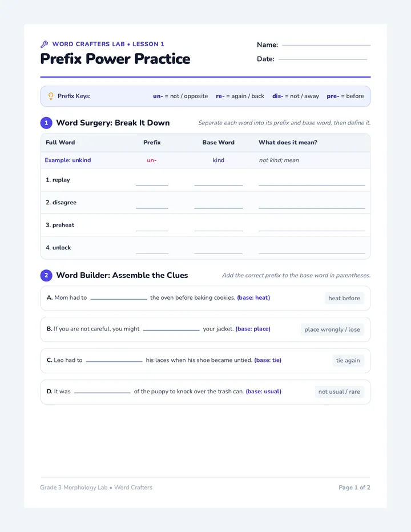Click the section 1 number badge

(46, 123)
